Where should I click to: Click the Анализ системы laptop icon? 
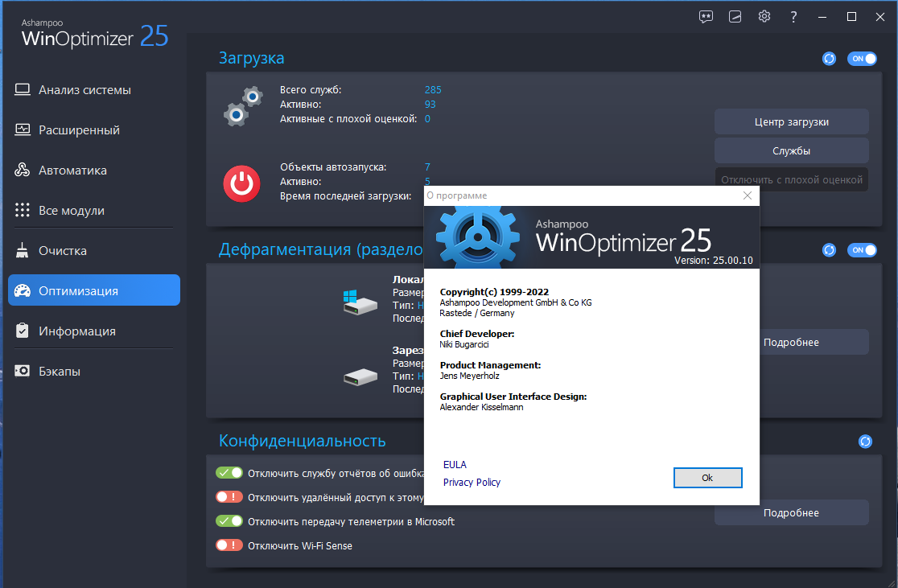click(x=23, y=90)
